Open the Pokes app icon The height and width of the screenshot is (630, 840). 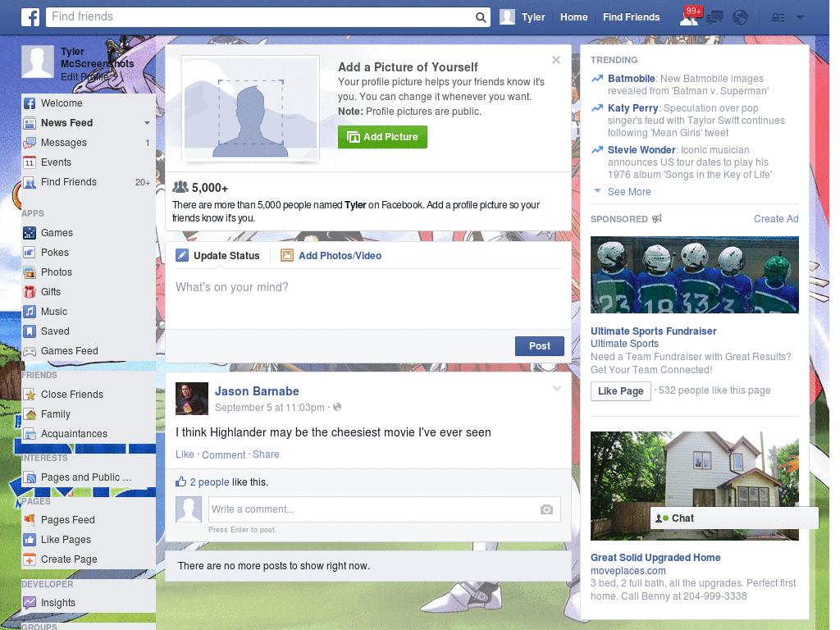pos(30,253)
